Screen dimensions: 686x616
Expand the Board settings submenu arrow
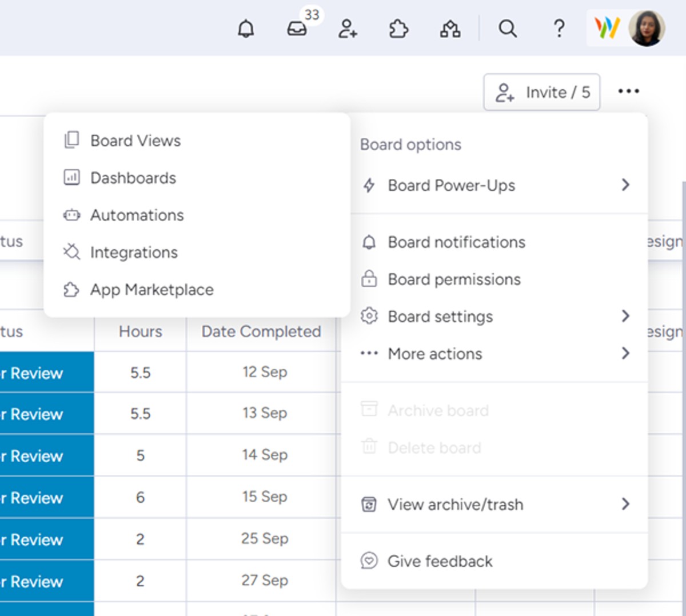625,316
